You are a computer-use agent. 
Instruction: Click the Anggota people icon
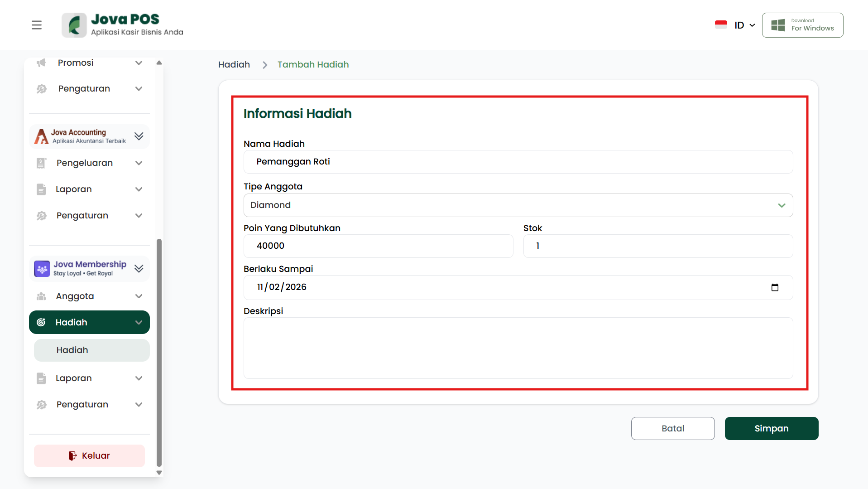(x=41, y=296)
